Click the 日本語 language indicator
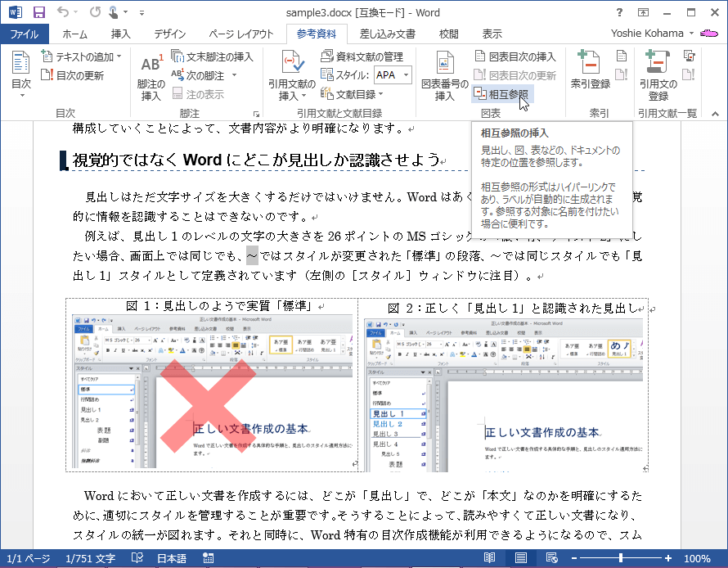728x568 pixels. coord(172,558)
